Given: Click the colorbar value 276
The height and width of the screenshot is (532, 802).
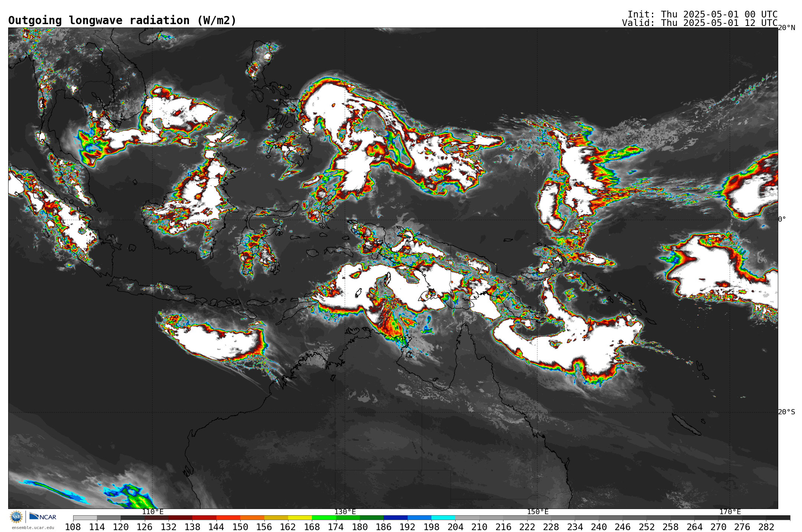Looking at the screenshot, I should (x=742, y=527).
